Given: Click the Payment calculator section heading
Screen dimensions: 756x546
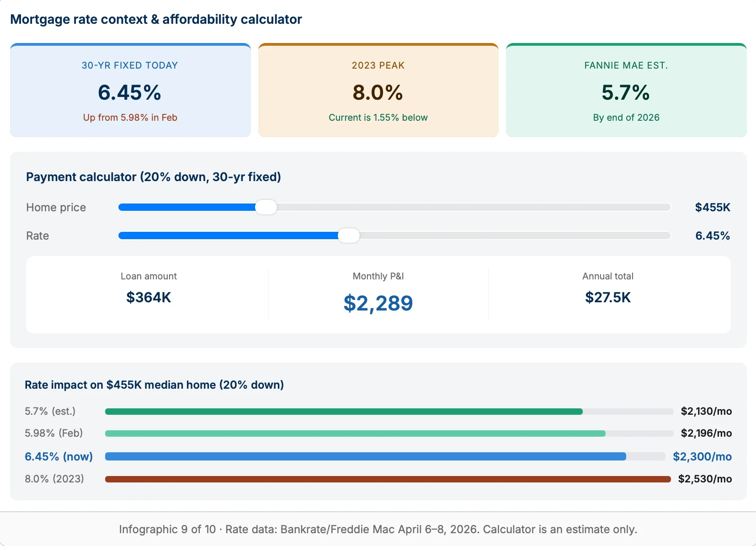Looking at the screenshot, I should [153, 177].
